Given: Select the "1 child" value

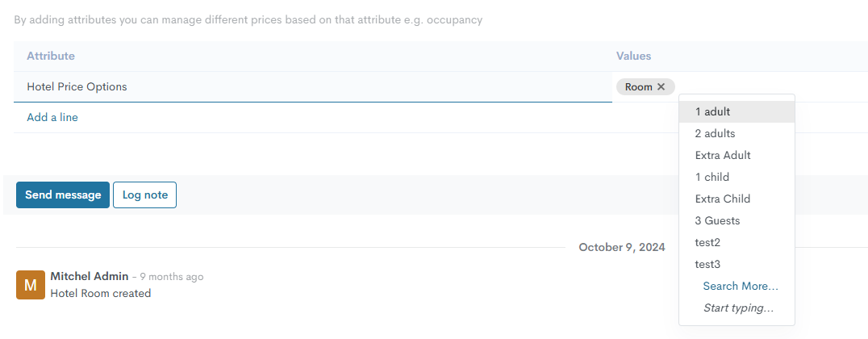Looking at the screenshot, I should [712, 178].
